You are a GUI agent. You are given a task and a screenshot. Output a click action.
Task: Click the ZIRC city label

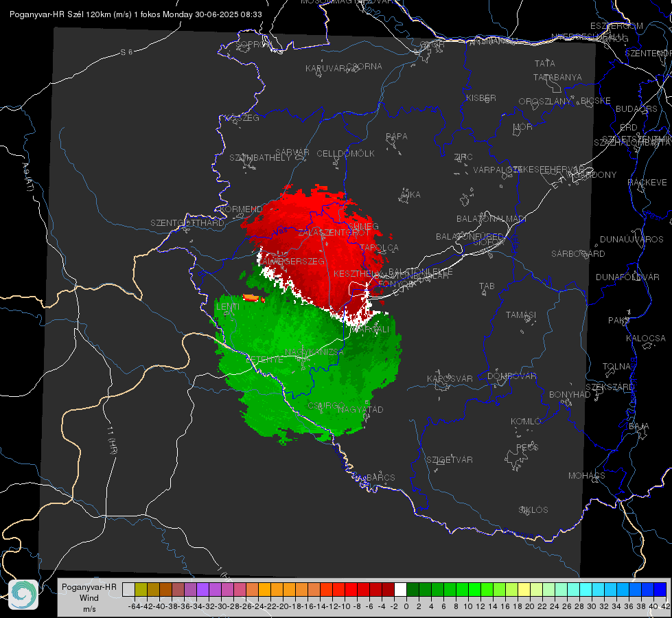463,157
